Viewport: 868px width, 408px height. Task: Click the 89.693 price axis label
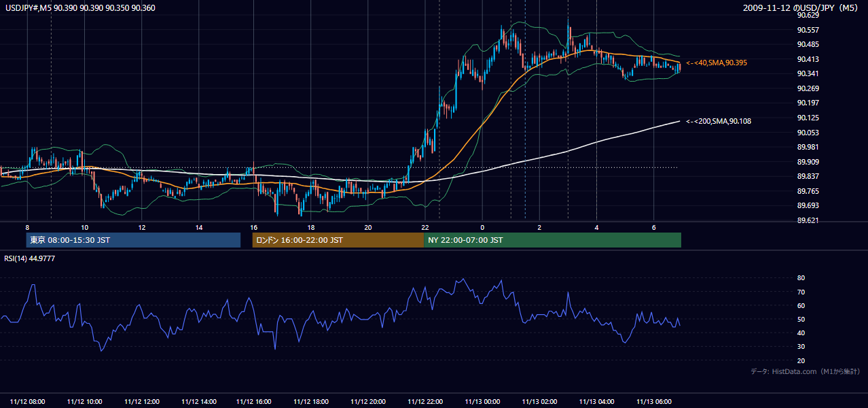coord(808,205)
